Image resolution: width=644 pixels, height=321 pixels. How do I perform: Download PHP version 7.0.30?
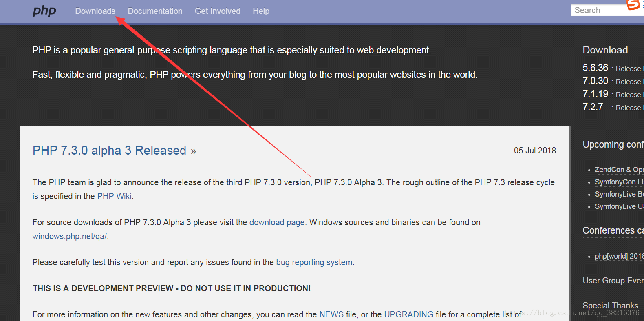tap(595, 81)
